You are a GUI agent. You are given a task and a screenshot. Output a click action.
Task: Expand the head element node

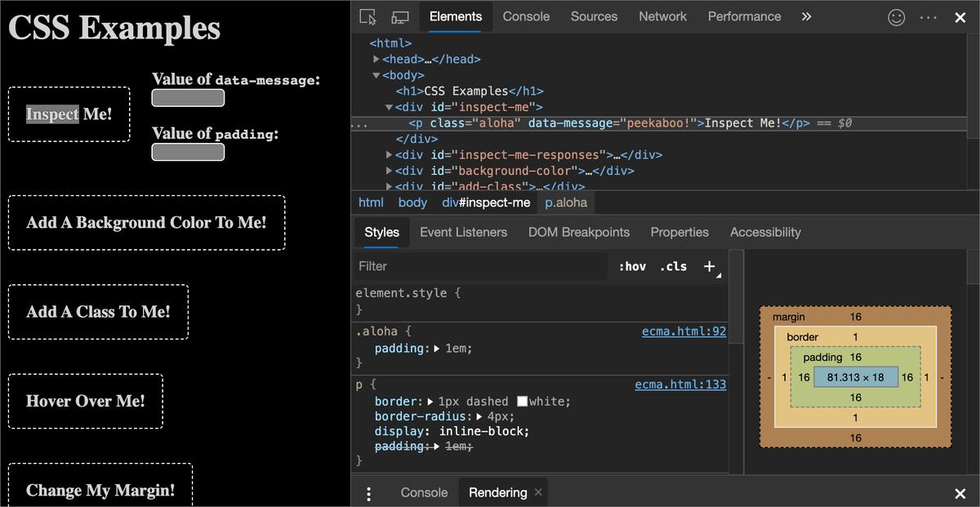tap(376, 60)
